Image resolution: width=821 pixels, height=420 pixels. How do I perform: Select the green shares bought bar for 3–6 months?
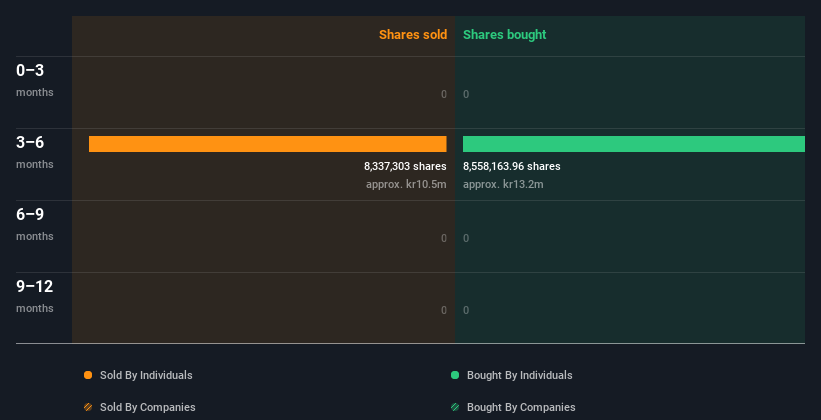click(634, 144)
